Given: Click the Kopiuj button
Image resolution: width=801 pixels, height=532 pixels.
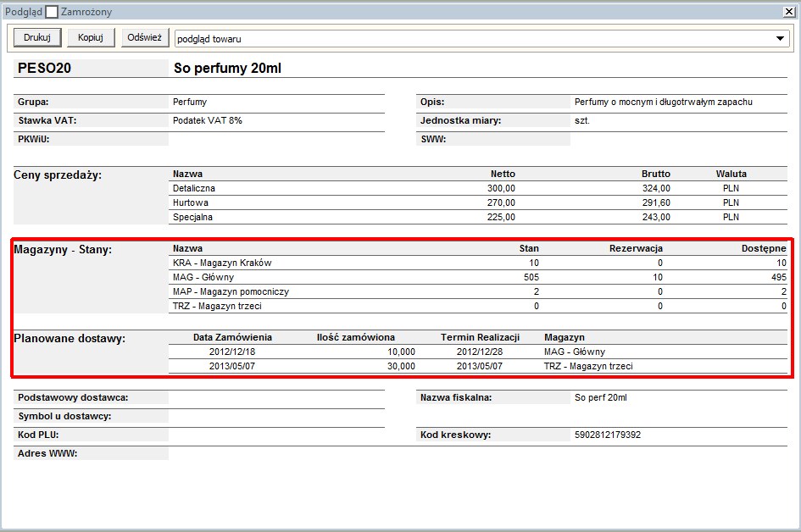Looking at the screenshot, I should (x=91, y=37).
